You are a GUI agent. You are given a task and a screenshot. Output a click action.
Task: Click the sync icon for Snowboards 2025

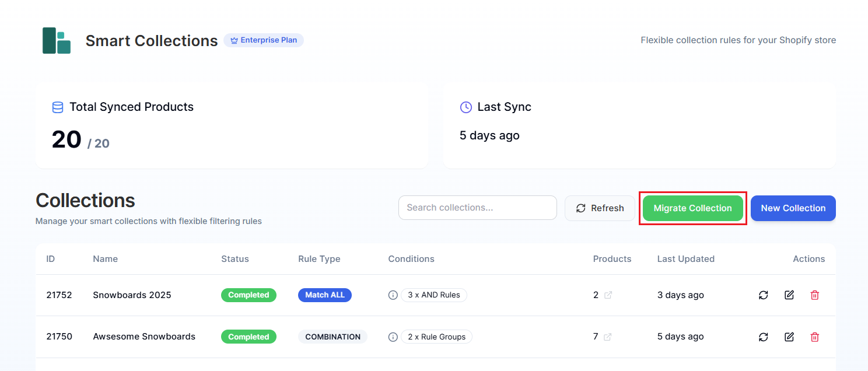tap(764, 295)
